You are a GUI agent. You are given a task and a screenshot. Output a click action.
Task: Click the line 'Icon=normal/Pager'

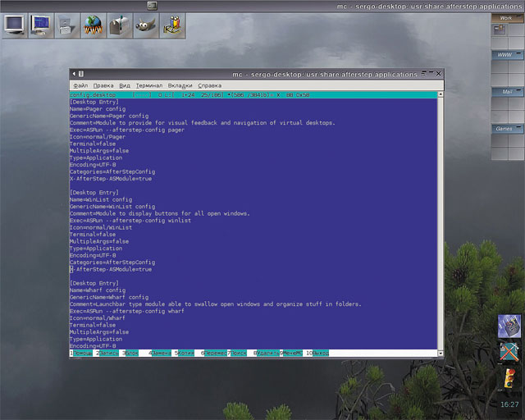[98, 137]
